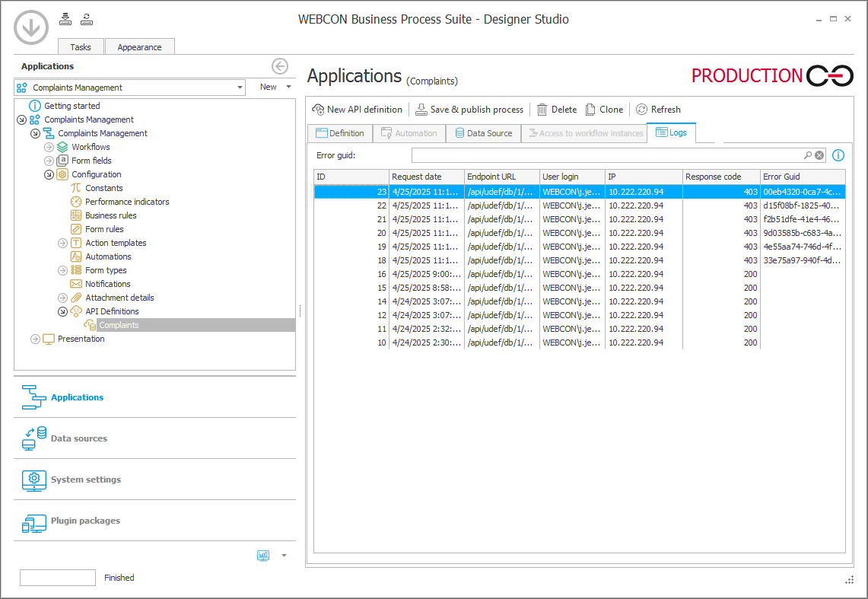Click New API definition button
Screen dimensions: 868x599
pos(357,110)
